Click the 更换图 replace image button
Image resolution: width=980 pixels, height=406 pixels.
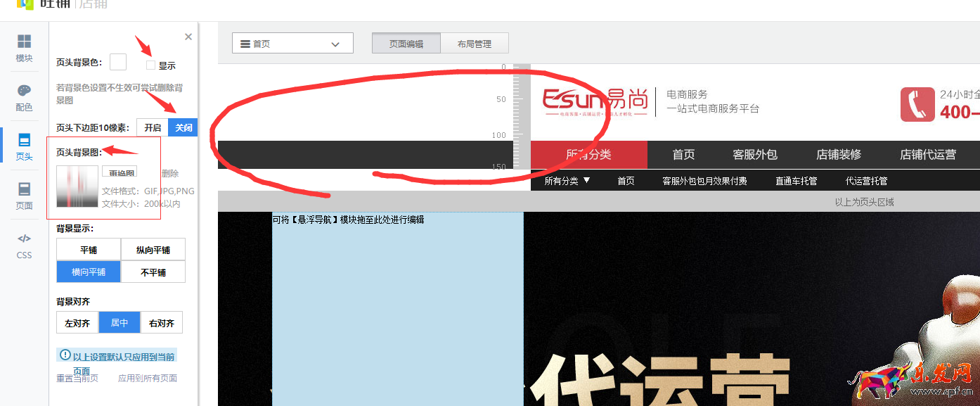tap(120, 172)
